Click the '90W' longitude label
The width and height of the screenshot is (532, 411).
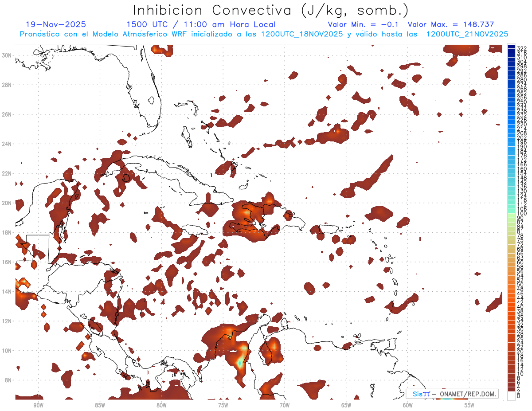coord(38,405)
